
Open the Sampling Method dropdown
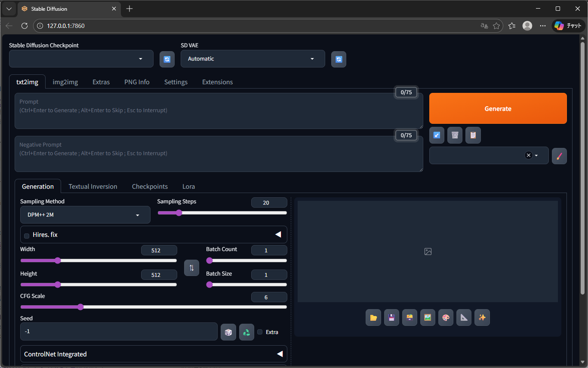[x=85, y=215]
